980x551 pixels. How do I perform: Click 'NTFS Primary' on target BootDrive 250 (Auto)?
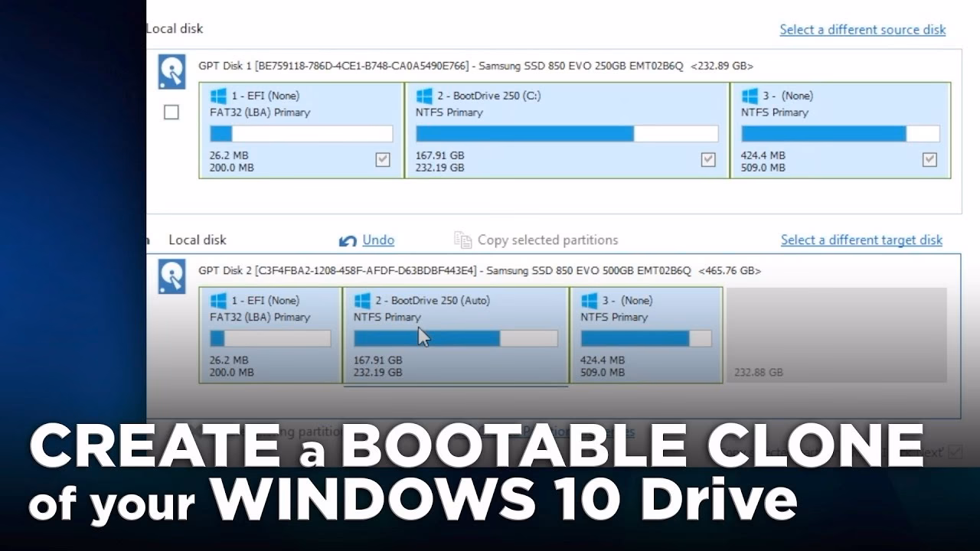[x=387, y=317]
